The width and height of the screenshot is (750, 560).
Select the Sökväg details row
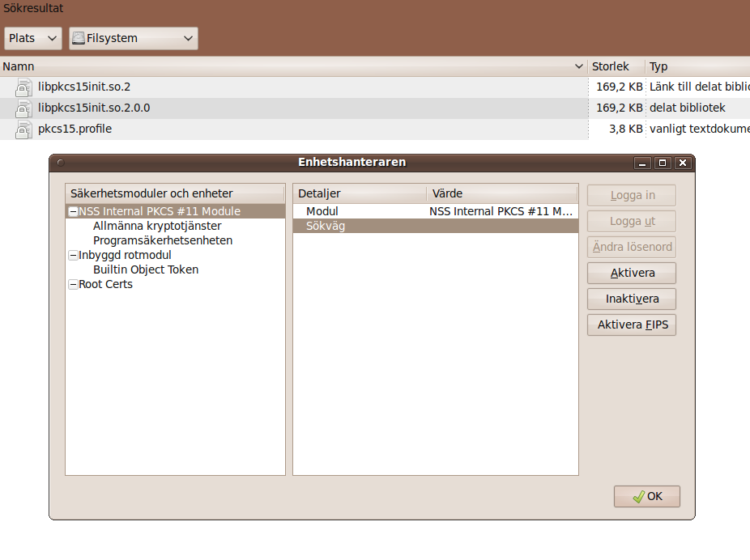click(435, 226)
